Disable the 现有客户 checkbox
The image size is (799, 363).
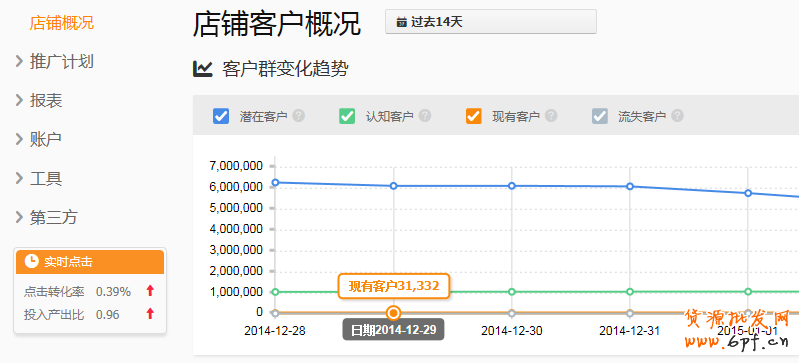coord(473,116)
